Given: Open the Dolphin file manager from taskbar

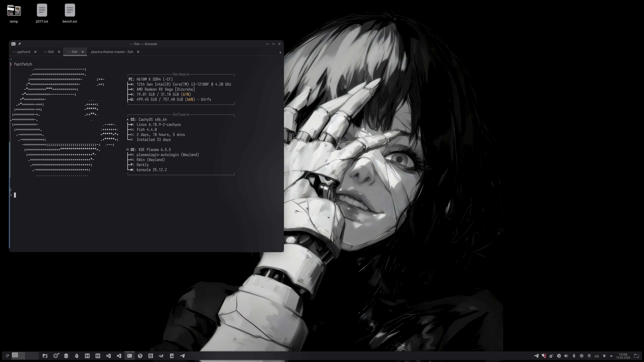Looking at the screenshot, I should coord(45,356).
